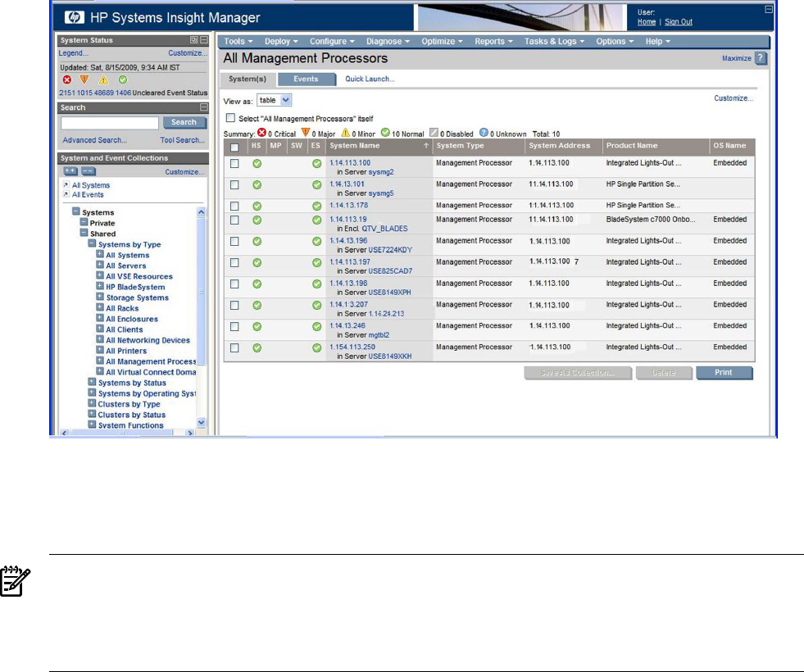The width and height of the screenshot is (804, 672).
Task: Click the header banner collapse icon
Action: (769, 9)
